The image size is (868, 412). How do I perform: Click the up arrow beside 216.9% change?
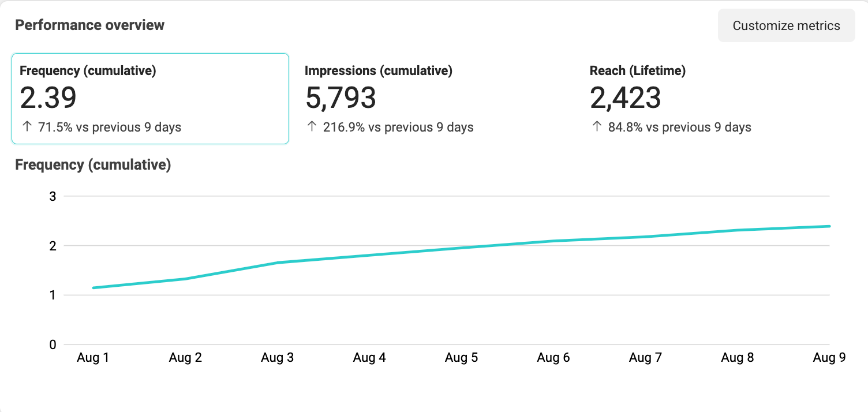[x=312, y=127]
